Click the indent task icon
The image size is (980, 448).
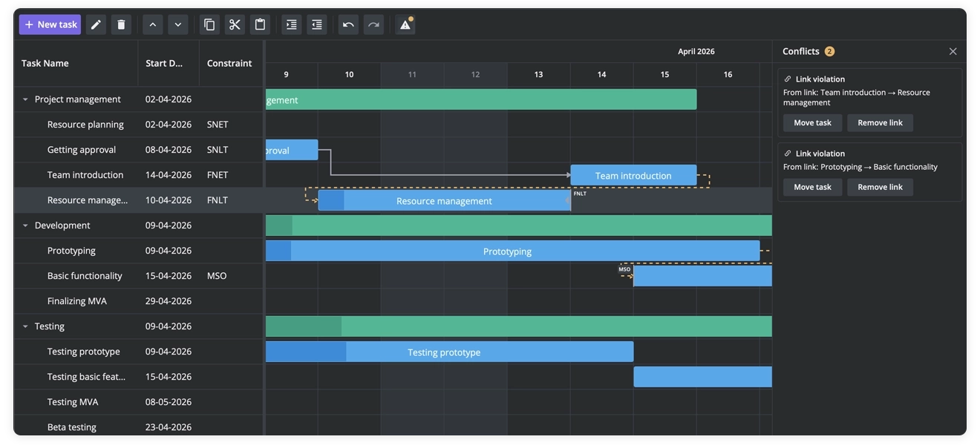(292, 24)
